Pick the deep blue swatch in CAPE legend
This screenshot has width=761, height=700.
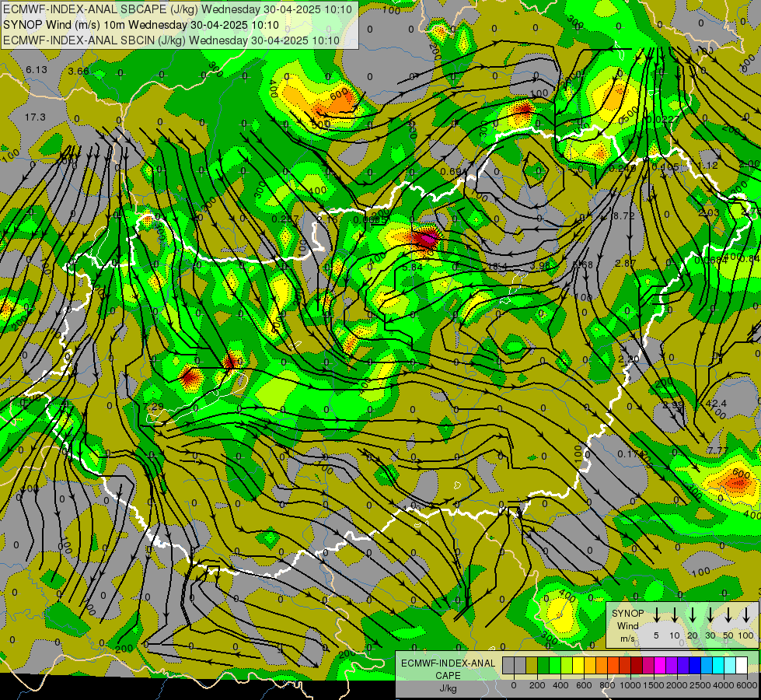(695, 665)
